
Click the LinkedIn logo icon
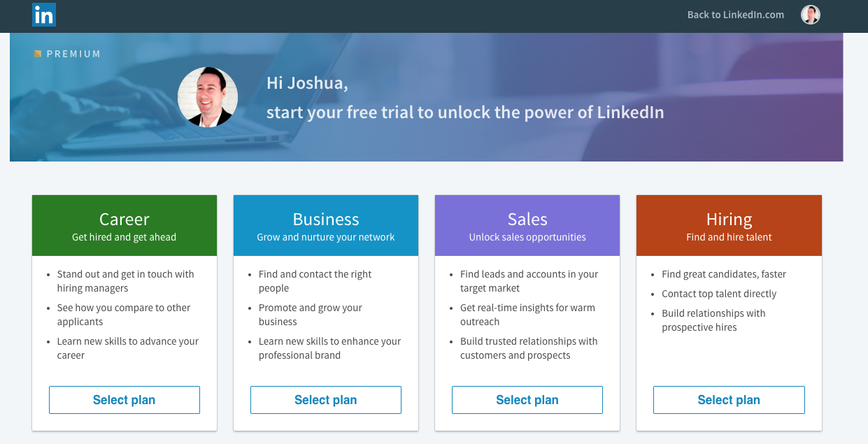(43, 15)
